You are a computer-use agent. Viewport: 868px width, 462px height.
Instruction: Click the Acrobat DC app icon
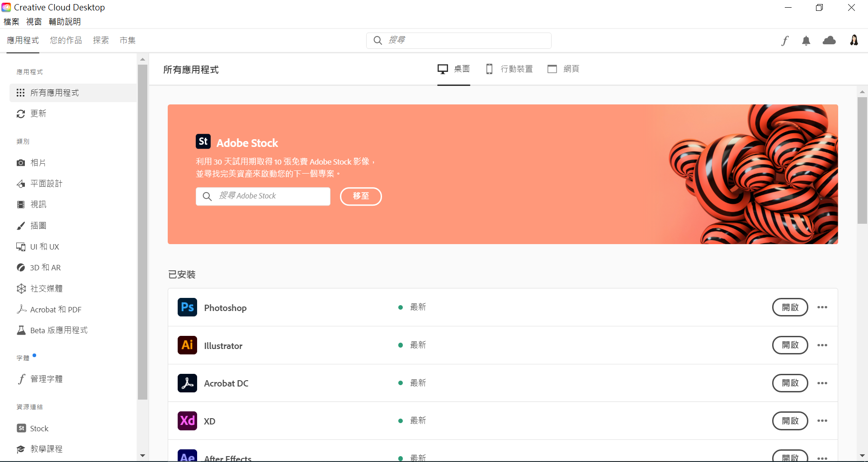(187, 383)
